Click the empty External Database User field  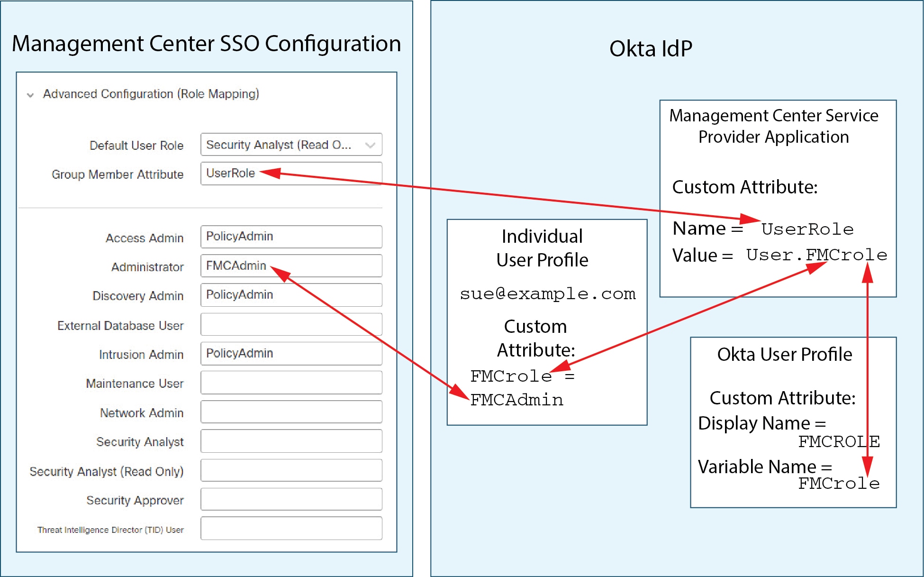click(x=291, y=325)
